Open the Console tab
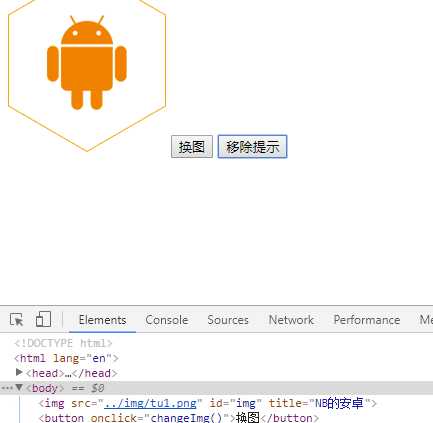 tap(167, 320)
